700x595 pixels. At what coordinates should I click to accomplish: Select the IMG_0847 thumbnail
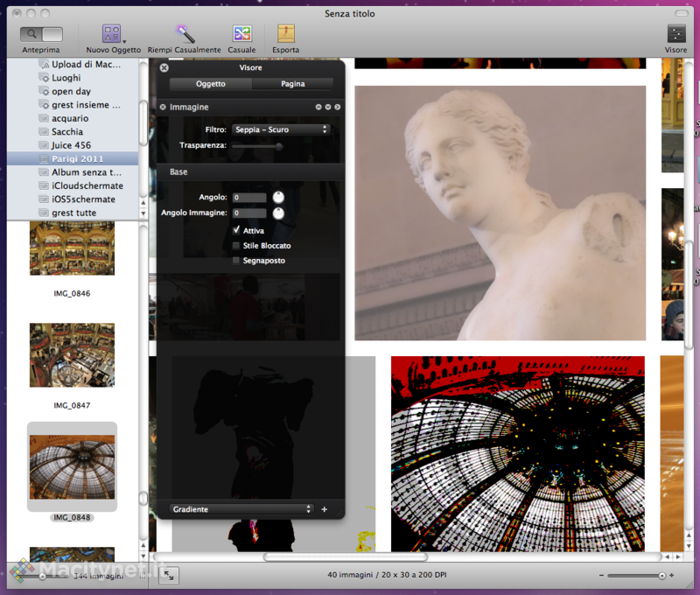pyautogui.click(x=72, y=355)
